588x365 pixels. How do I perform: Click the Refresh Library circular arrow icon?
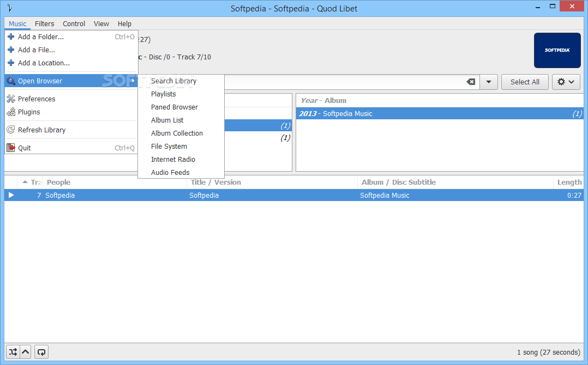click(11, 130)
